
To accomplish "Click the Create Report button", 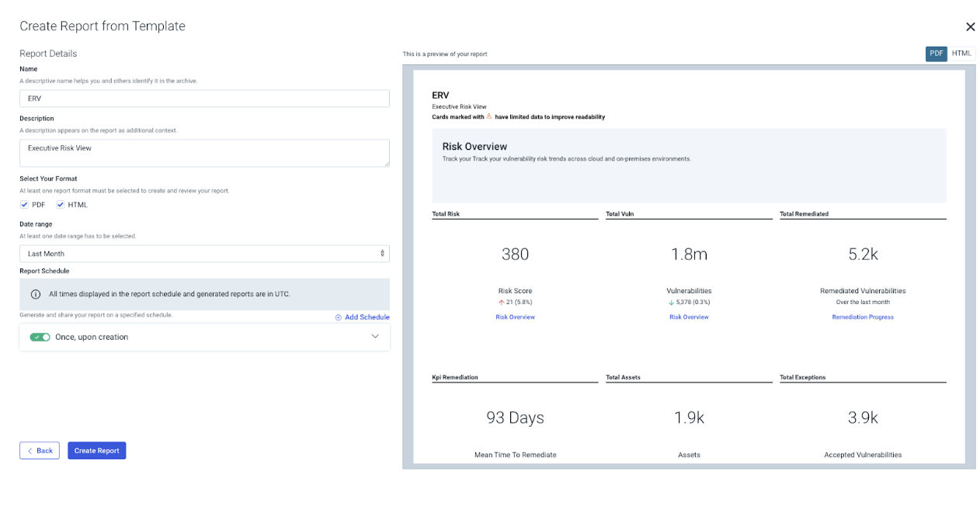I will pos(97,451).
